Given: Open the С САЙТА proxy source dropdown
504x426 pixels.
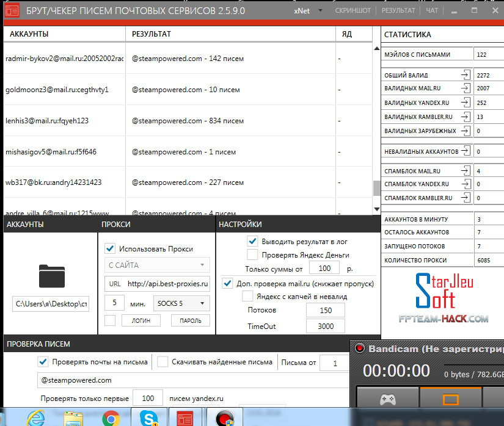Looking at the screenshot, I should click(x=157, y=265).
